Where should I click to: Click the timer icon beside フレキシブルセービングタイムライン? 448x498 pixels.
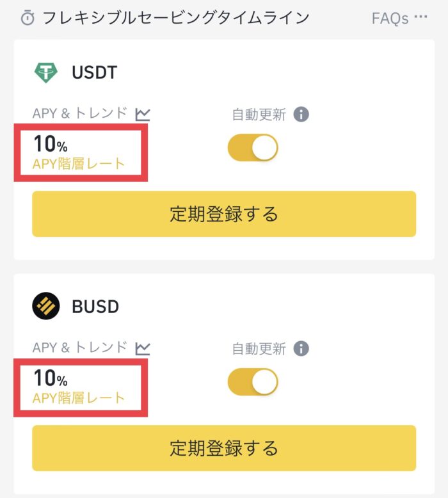click(28, 18)
